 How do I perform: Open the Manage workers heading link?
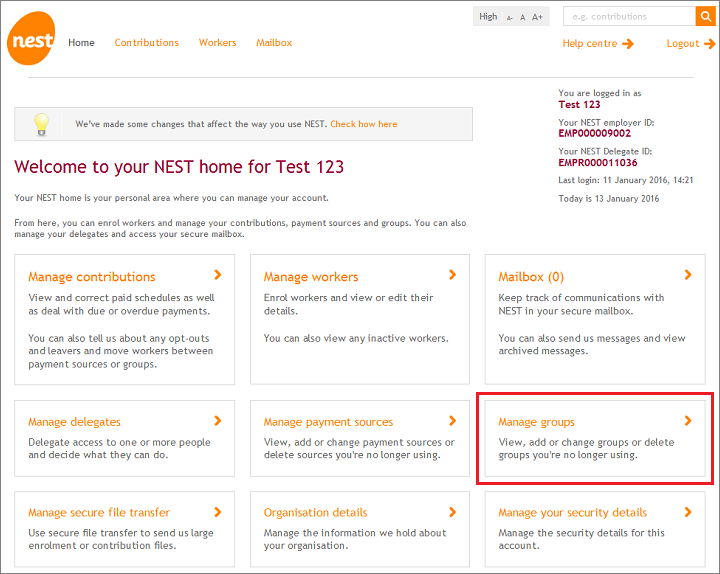pos(311,277)
